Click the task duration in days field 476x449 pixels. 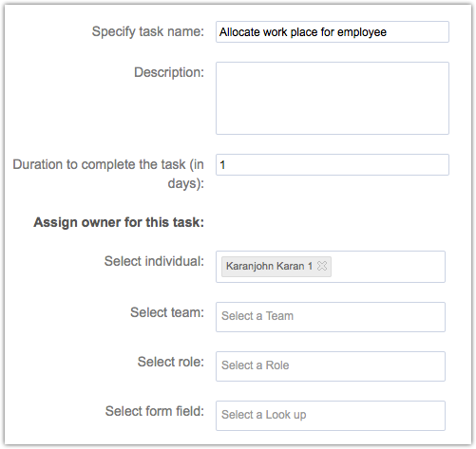(333, 165)
